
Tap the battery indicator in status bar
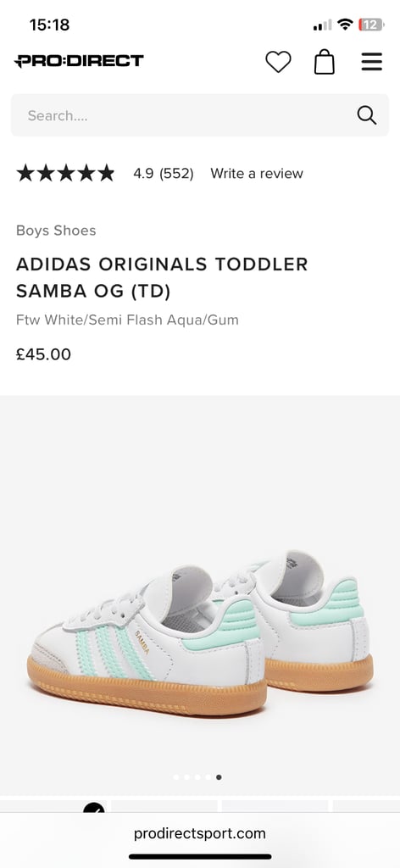[370, 25]
